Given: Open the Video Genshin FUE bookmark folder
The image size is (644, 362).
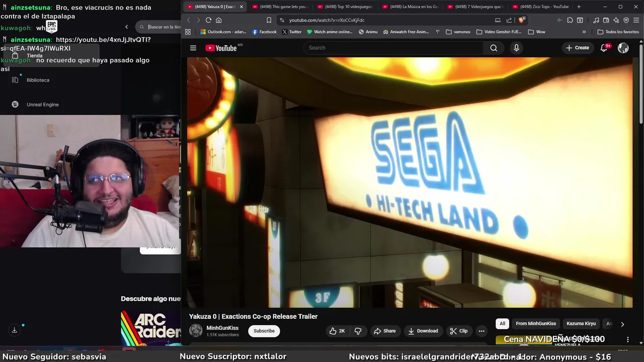Looking at the screenshot, I should coord(499,32).
